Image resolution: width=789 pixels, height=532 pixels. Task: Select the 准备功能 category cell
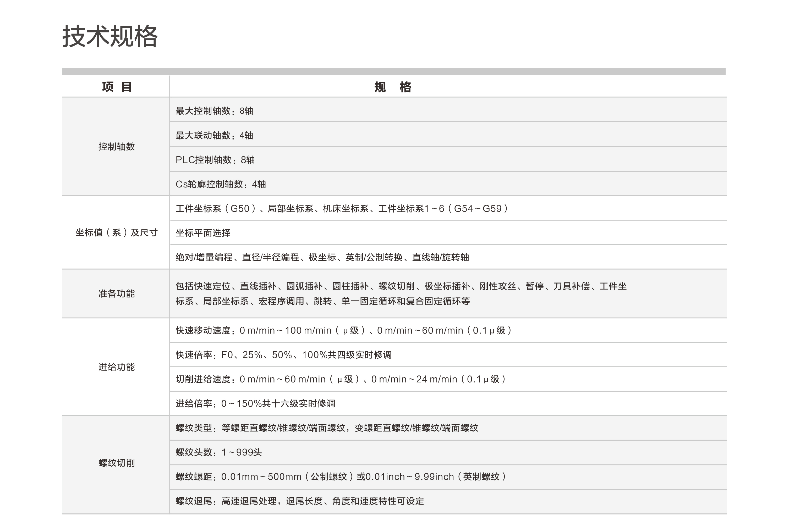(x=116, y=293)
